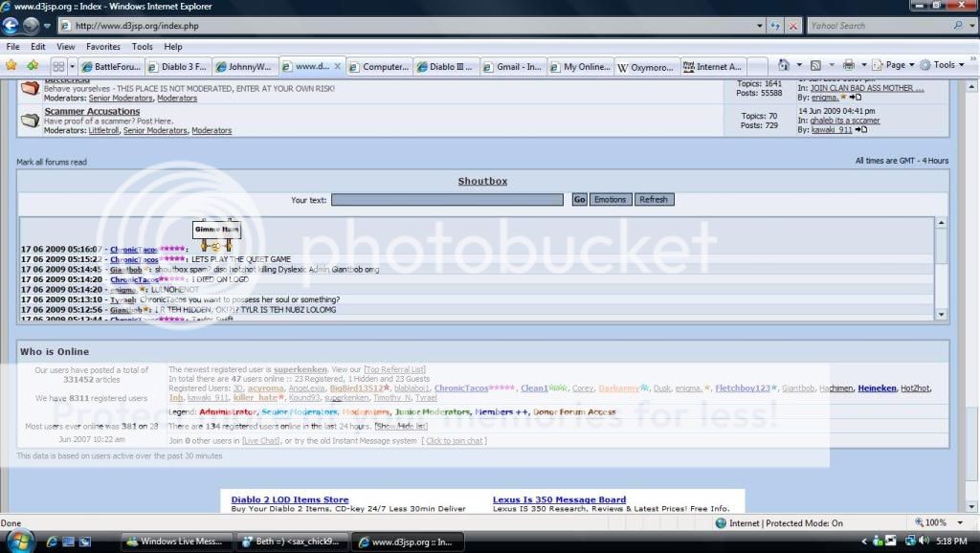Open the Windows Start orb
Screen dimensions: 980x553
coord(20,541)
